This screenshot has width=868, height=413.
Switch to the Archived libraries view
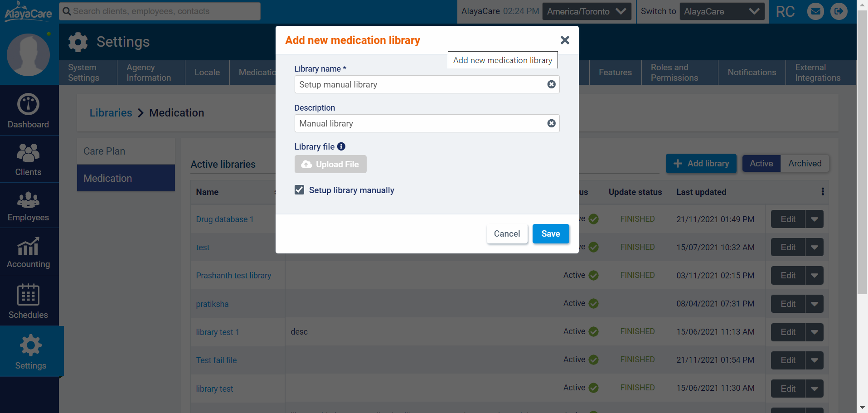tap(805, 164)
